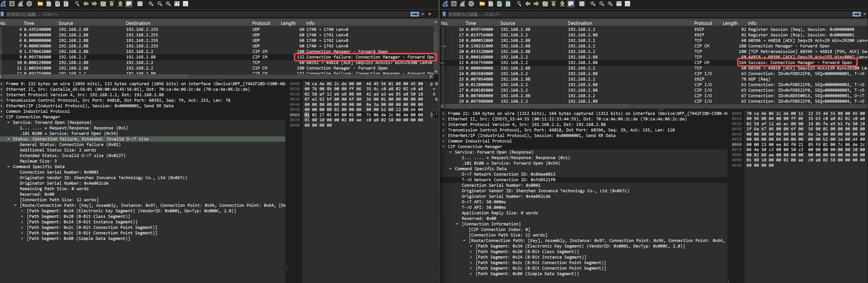Open capture file folder icon in right window
This screenshot has width=868, height=283.
(x=482, y=4)
